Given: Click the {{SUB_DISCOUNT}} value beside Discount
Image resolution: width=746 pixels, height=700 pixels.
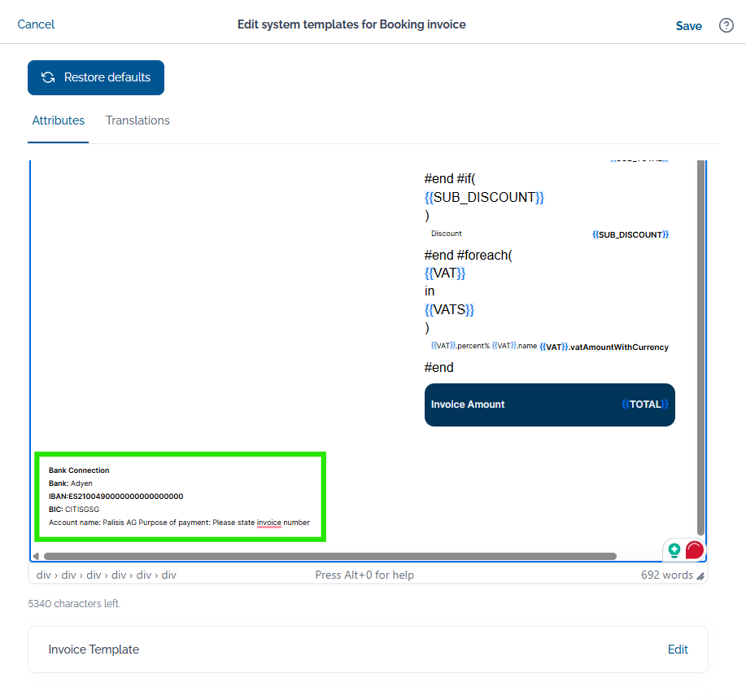Looking at the screenshot, I should tap(630, 234).
